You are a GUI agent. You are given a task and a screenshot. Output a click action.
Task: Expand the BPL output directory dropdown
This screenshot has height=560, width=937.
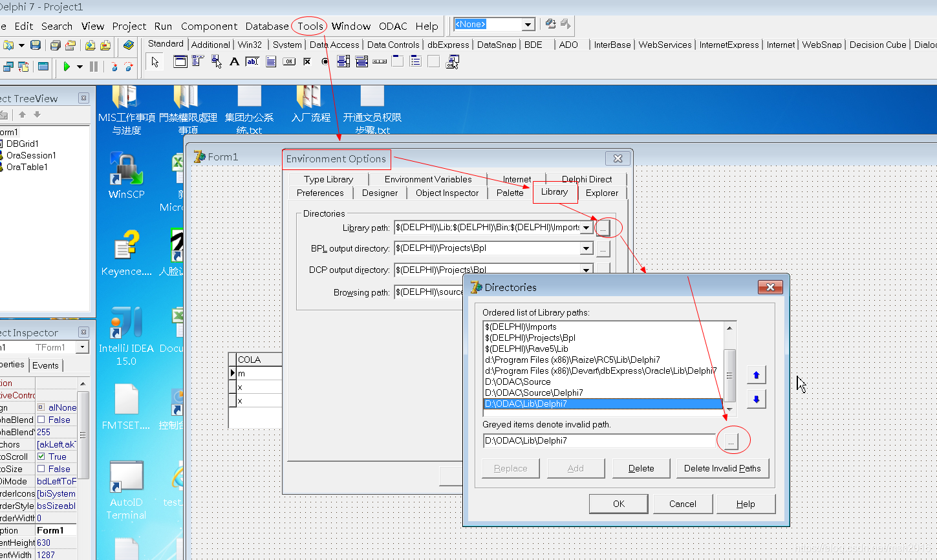tap(586, 248)
